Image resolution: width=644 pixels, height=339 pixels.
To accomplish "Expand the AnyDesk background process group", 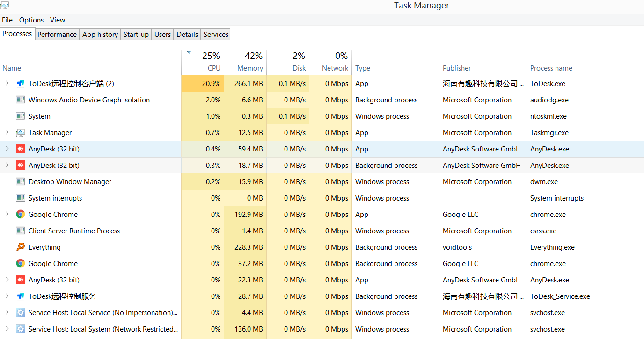I will (7, 165).
